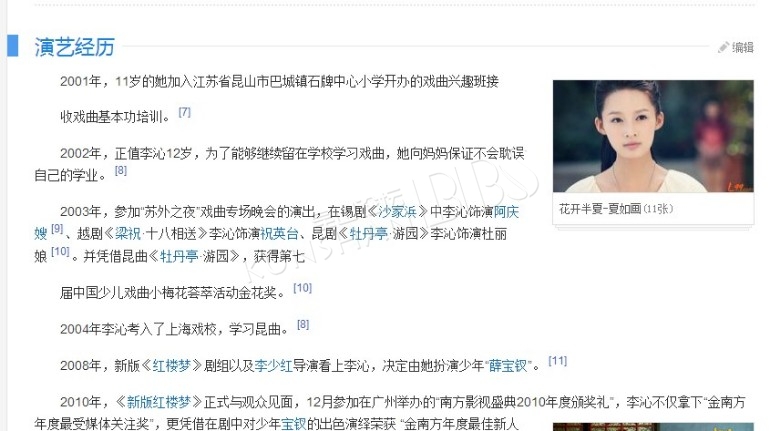Open the 编辑 link for 演艺经历 section

click(743, 47)
